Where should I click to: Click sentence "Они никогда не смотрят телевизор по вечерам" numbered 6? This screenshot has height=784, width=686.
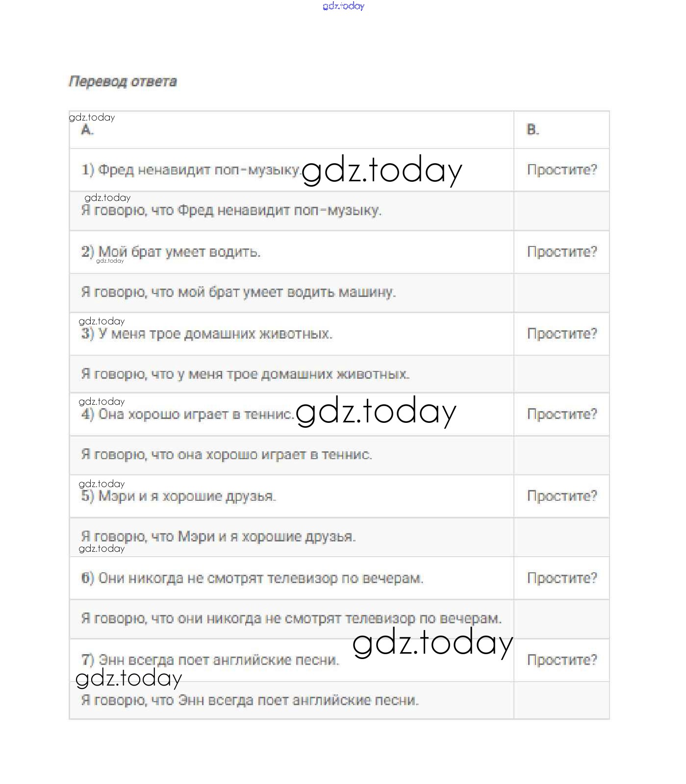[252, 578]
